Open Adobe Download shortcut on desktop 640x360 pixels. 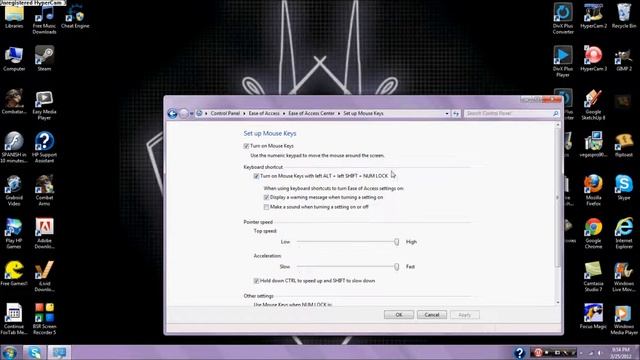(x=44, y=233)
